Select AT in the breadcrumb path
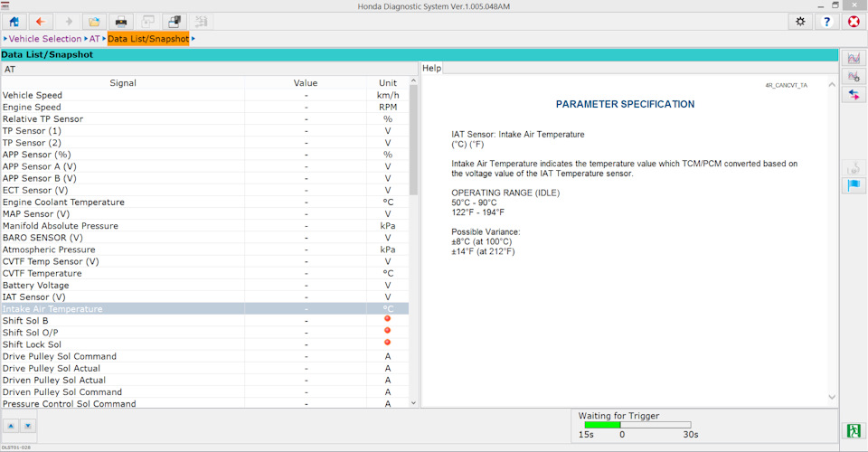Viewport: 868px width, 452px height. 94,39
